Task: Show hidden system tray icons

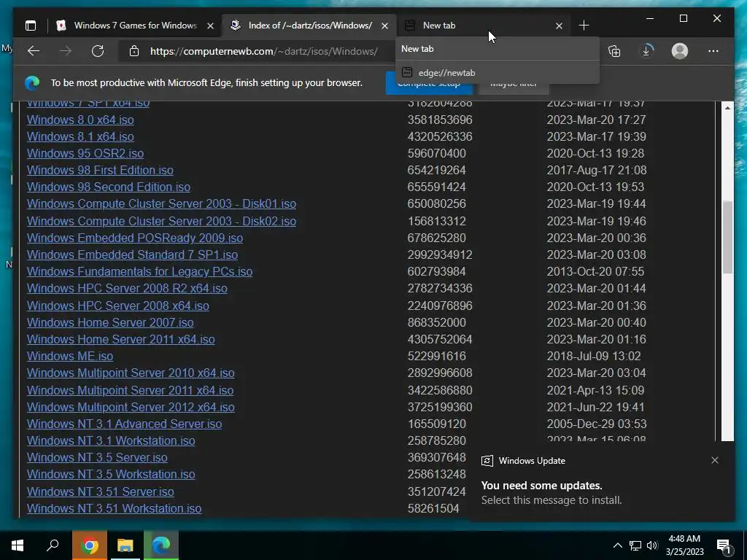Action: click(x=617, y=545)
